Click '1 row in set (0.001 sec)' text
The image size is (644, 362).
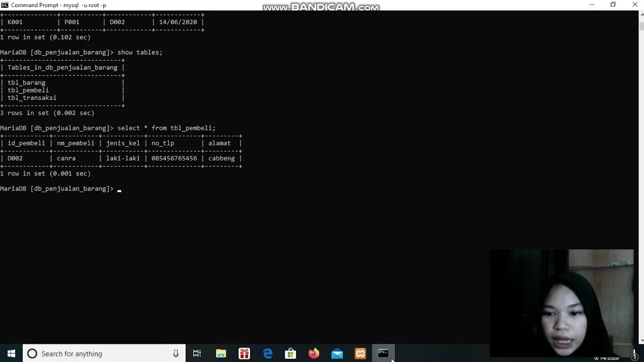tap(45, 173)
